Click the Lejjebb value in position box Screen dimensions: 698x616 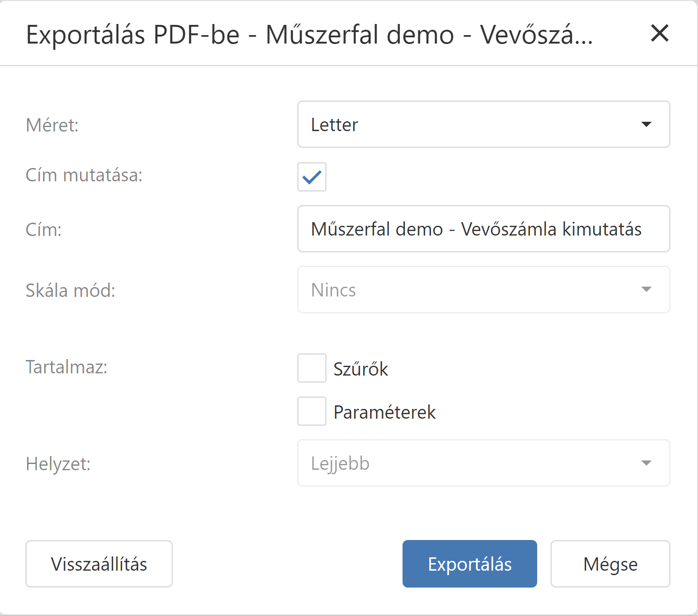click(340, 464)
